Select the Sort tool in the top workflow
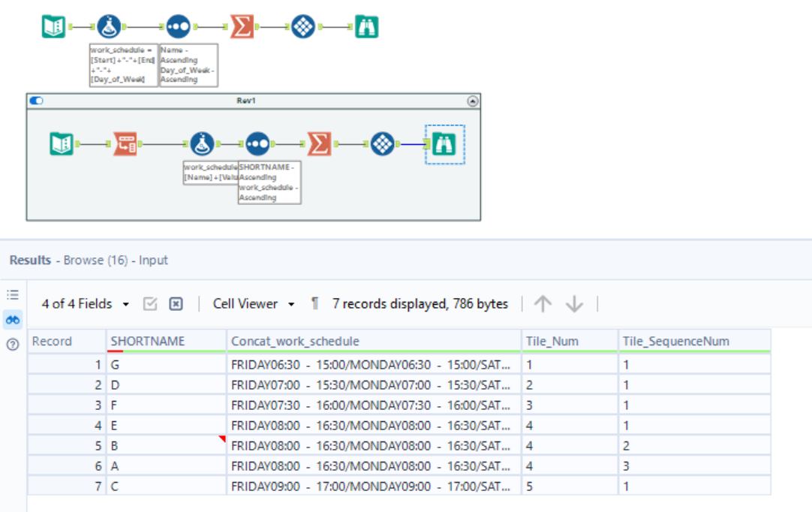Viewport: 812px width, 512px height. (x=179, y=25)
